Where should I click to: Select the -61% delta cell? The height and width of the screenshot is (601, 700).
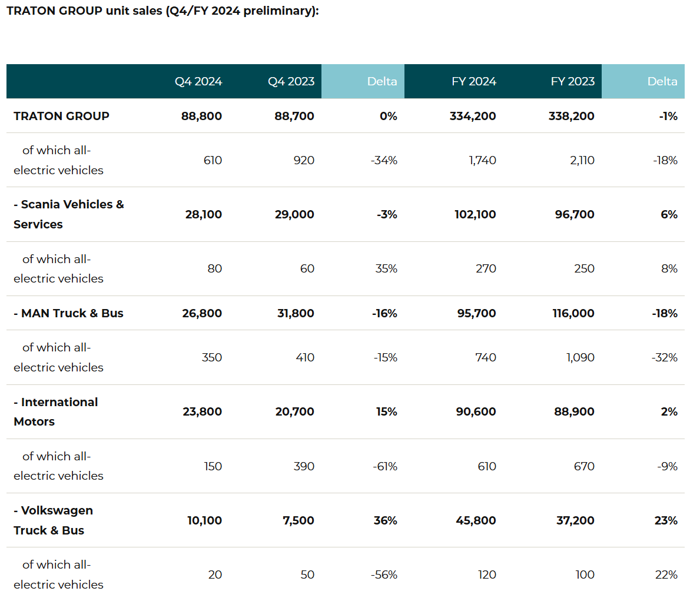[384, 466]
